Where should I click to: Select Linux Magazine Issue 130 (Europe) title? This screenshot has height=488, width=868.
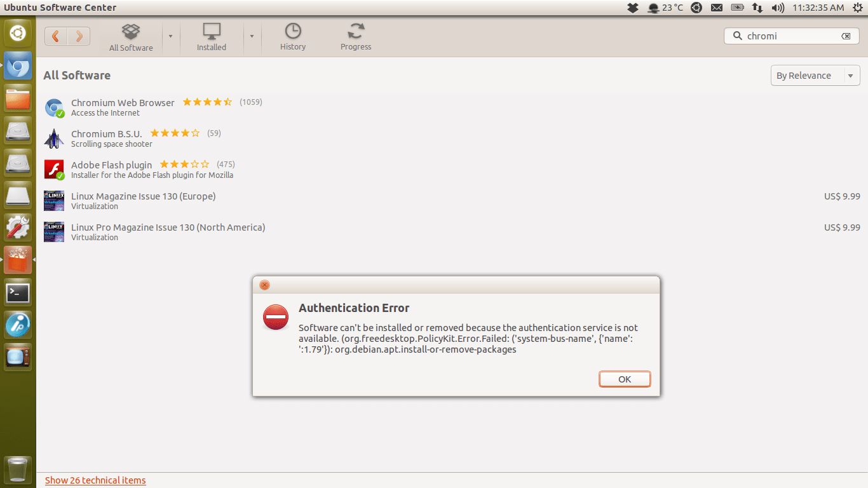click(144, 196)
